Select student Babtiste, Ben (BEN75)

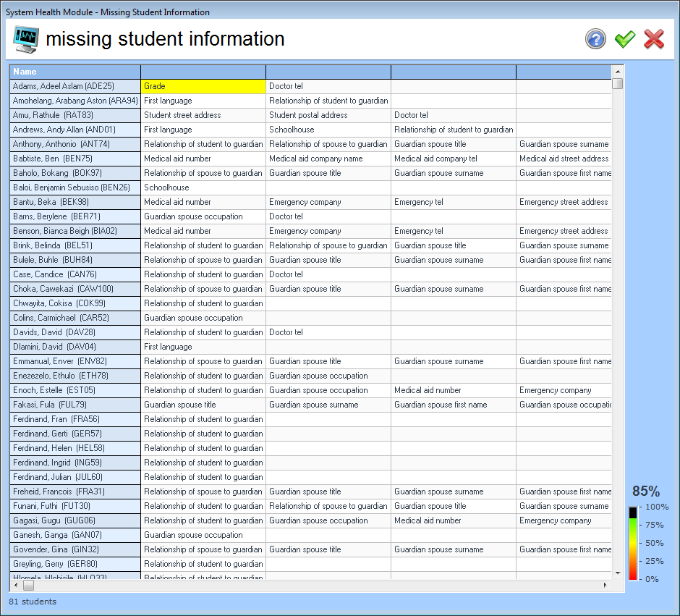tap(75, 159)
